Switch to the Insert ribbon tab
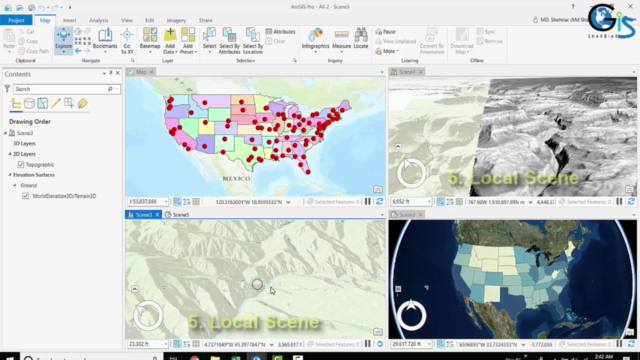640x360 pixels. tap(69, 20)
